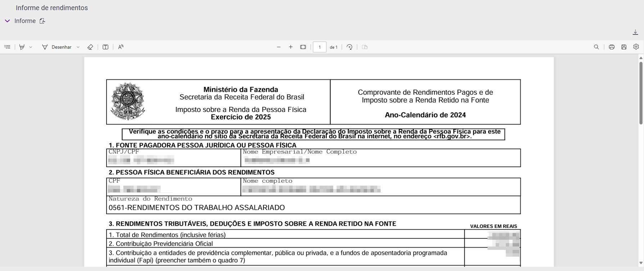Screen dimensions: 644x271
Task: Click 'Ano-Calendário de 2024' text
Action: pyautogui.click(x=425, y=115)
